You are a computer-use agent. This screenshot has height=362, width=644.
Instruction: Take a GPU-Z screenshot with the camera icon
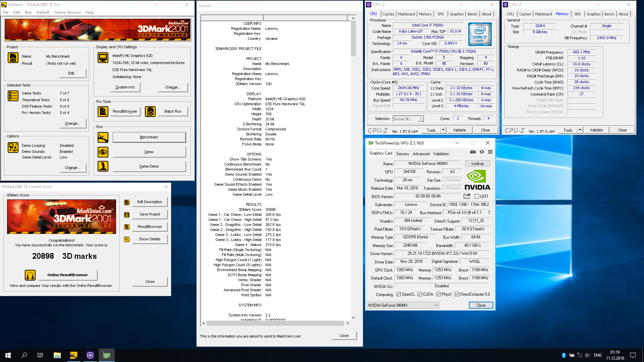coord(473,152)
